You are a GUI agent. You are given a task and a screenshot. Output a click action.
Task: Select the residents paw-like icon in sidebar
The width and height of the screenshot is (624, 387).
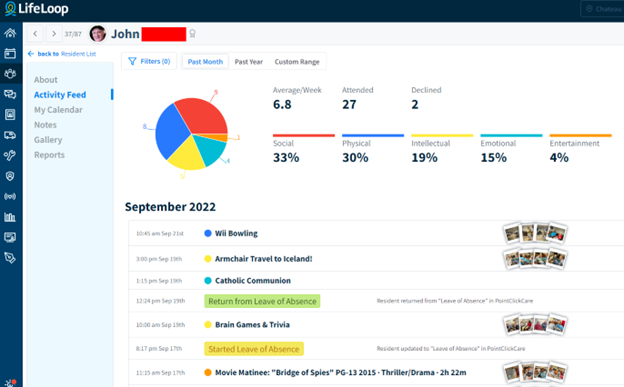click(x=10, y=74)
